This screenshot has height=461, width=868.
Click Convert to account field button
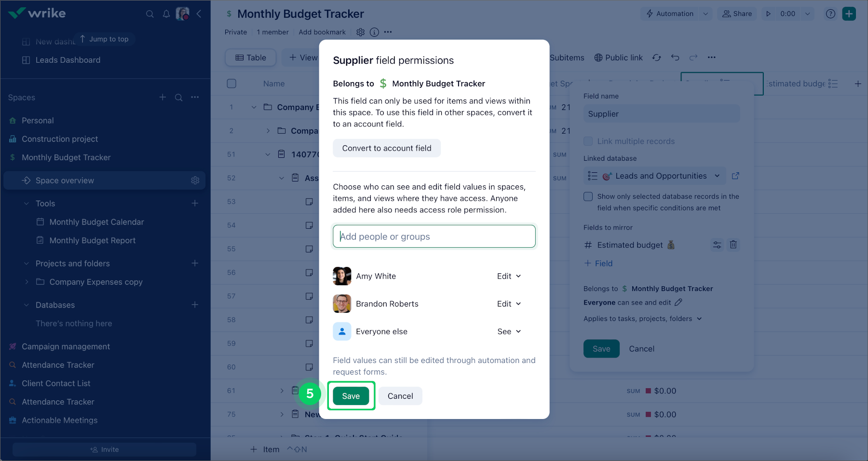(387, 148)
